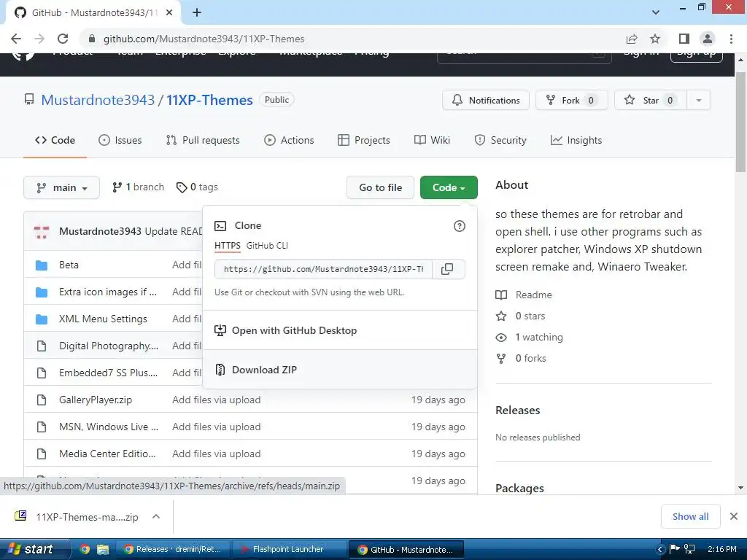
Task: Close the GitHub browser tab
Action: tap(169, 12)
